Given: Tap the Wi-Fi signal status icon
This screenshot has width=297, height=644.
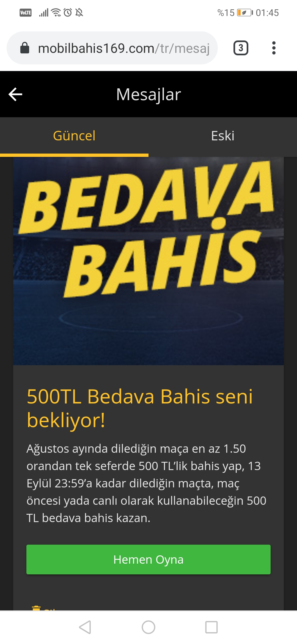Looking at the screenshot, I should point(56,13).
